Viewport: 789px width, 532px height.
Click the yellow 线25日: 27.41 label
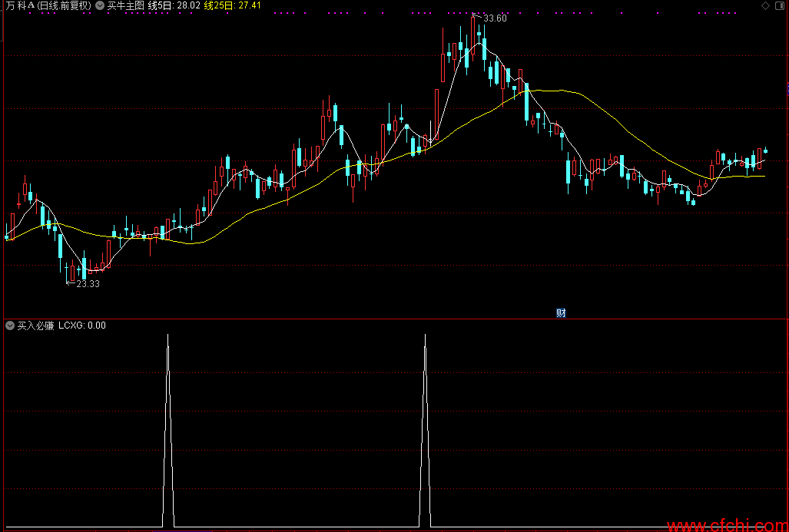tap(233, 6)
